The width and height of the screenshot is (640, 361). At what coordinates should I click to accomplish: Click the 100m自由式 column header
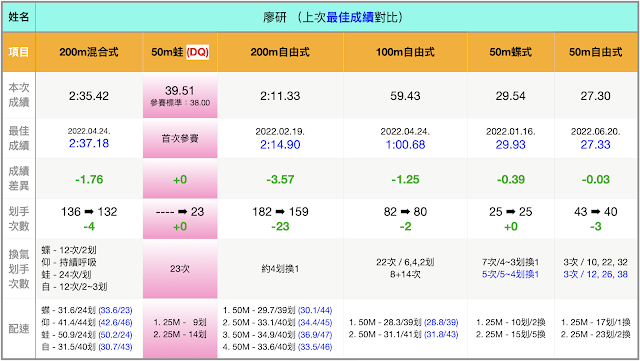point(405,52)
